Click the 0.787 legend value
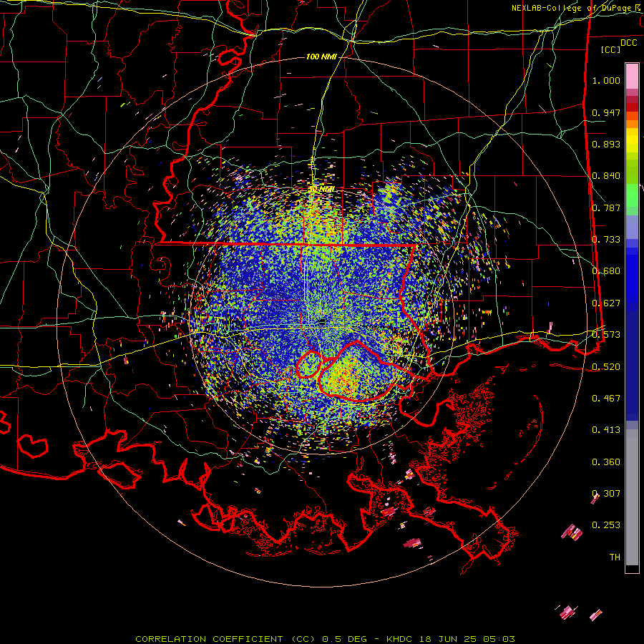 coord(606,208)
